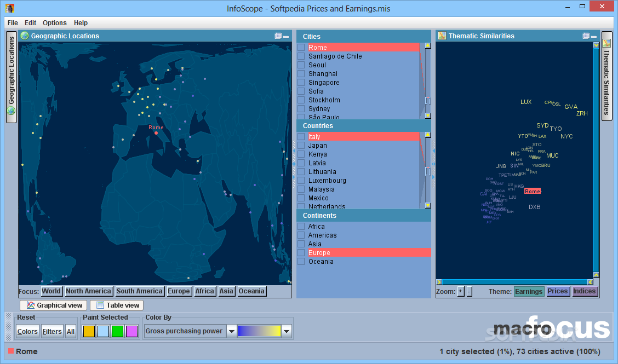Open the File menu
618x364 pixels.
[x=13, y=23]
